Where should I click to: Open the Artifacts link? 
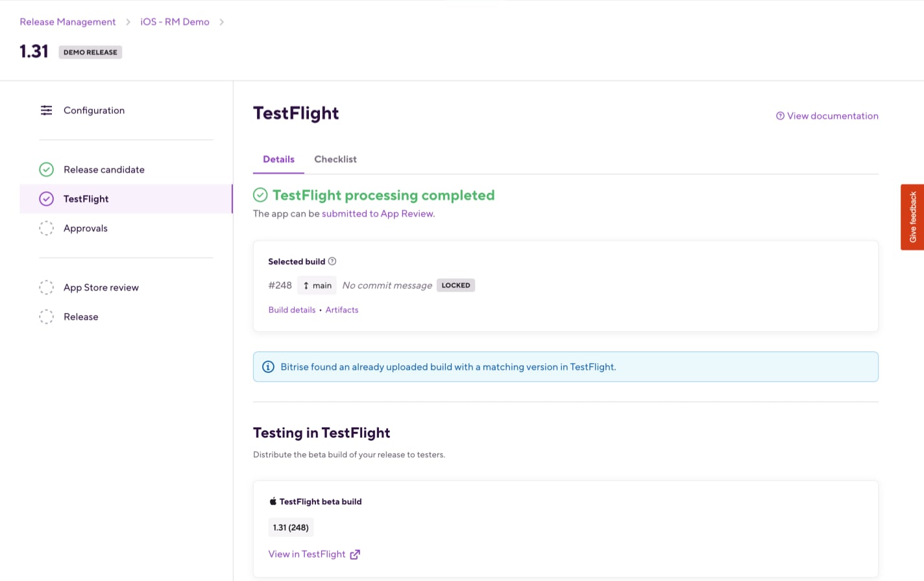342,310
